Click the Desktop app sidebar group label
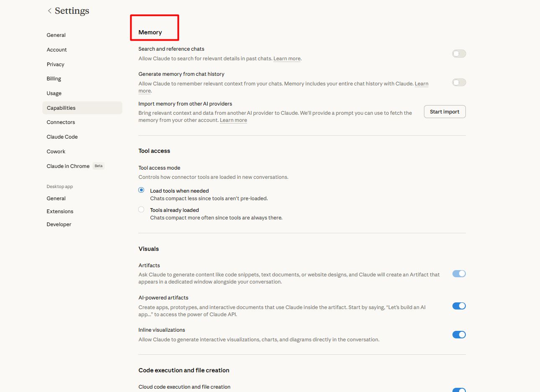The height and width of the screenshot is (392, 540). pyautogui.click(x=59, y=187)
